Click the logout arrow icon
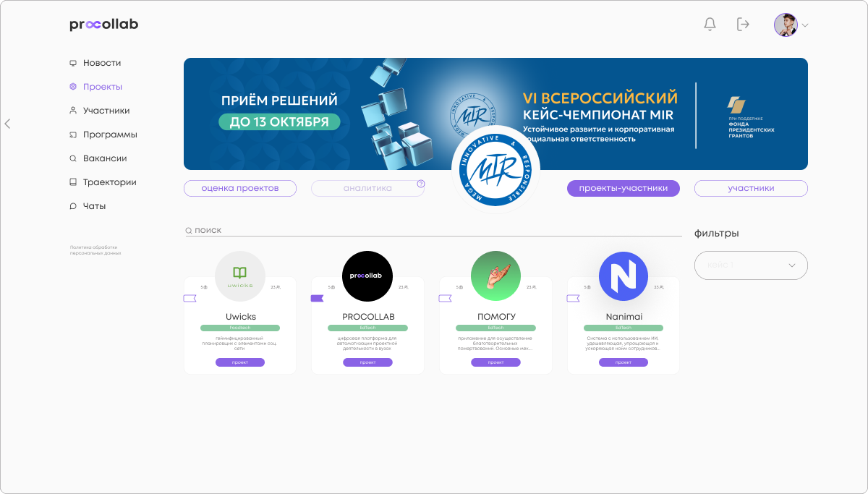Screen dimensions: 868x494 point(743,25)
